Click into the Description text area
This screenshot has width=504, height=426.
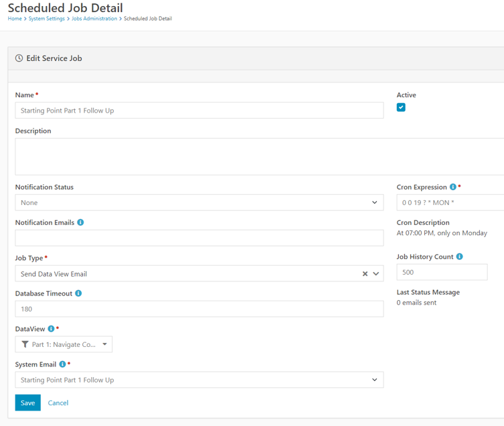pyautogui.click(x=260, y=157)
